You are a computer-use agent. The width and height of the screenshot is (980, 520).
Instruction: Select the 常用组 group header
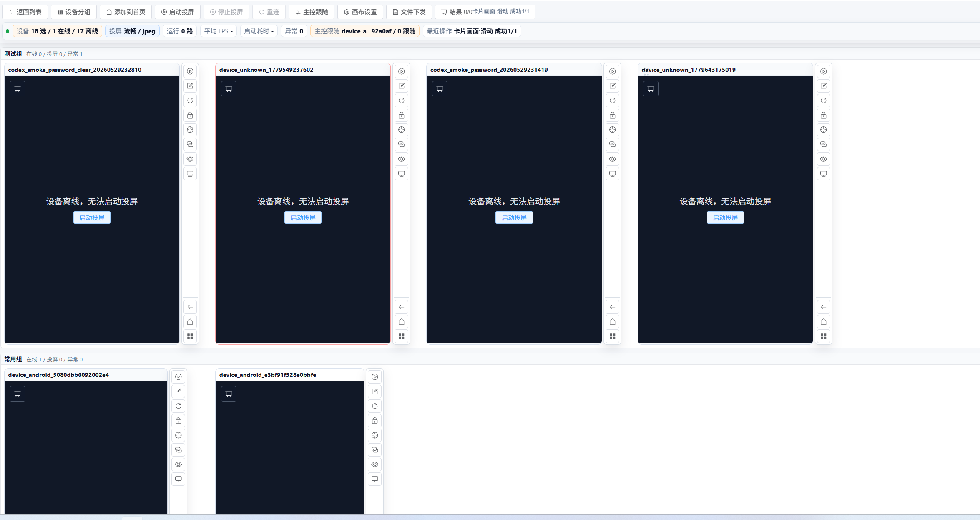13,359
